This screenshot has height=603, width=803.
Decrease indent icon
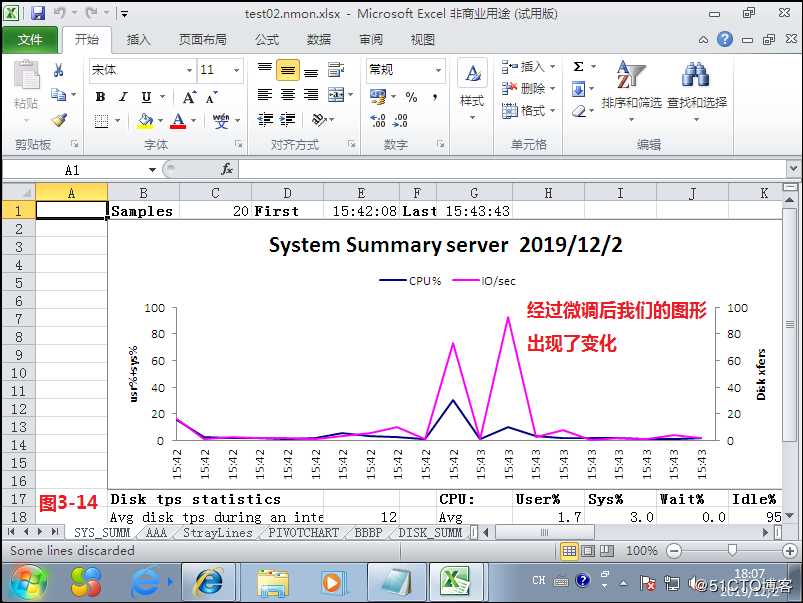click(x=265, y=120)
